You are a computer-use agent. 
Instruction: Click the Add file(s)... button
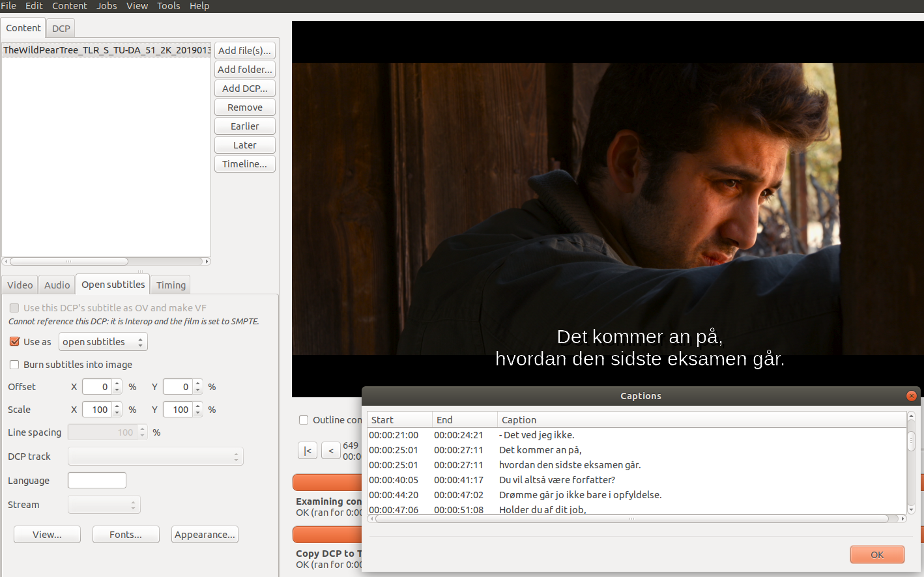[244, 51]
